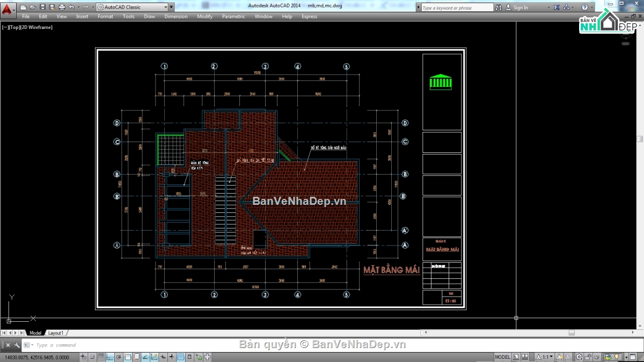The height and width of the screenshot is (362, 644).
Task: Click the horizontal scrollbar thumb
Action: point(572,333)
